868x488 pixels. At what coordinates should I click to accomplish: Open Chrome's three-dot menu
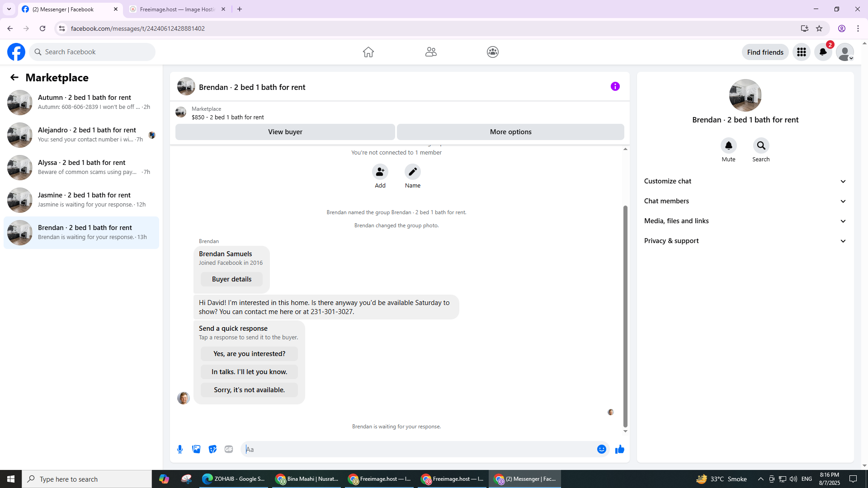click(x=858, y=28)
